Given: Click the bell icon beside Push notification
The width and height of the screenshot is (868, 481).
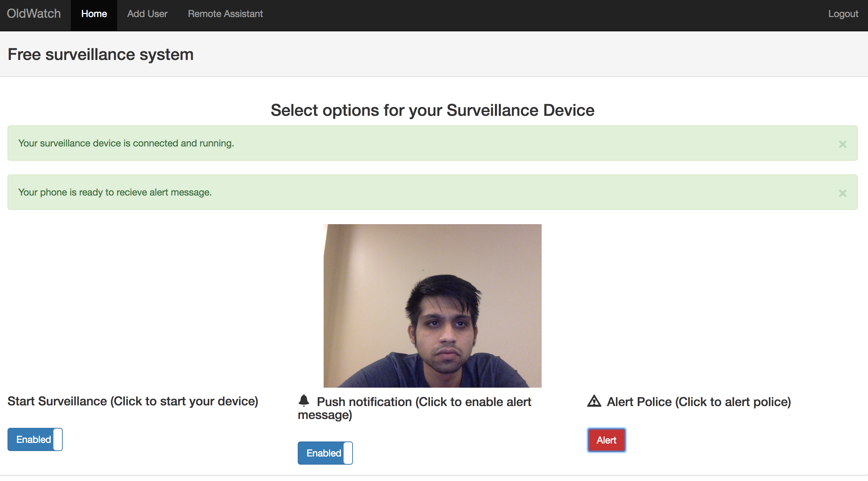Looking at the screenshot, I should pos(304,401).
